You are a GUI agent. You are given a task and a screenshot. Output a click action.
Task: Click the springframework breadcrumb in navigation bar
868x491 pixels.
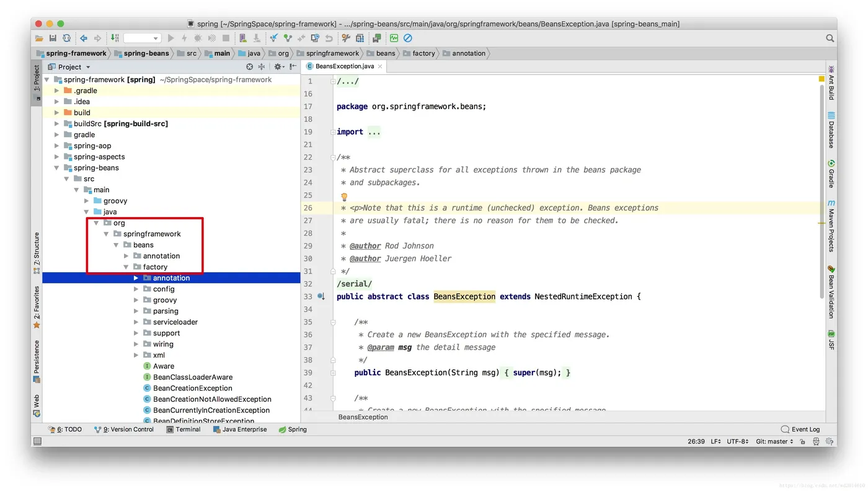coord(327,53)
